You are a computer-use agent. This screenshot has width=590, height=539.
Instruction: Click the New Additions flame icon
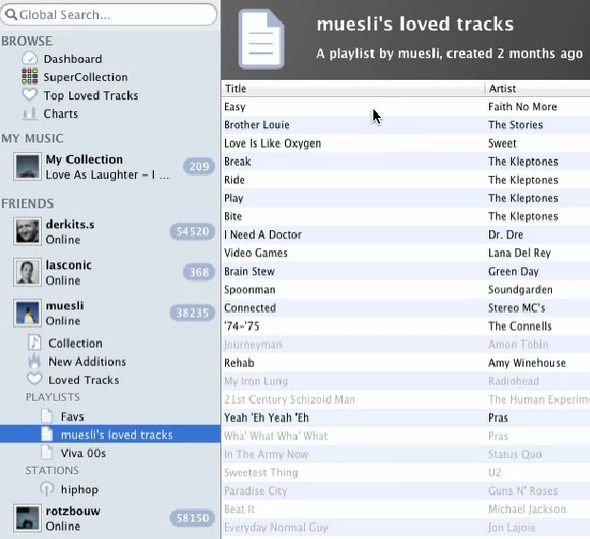(x=34, y=361)
